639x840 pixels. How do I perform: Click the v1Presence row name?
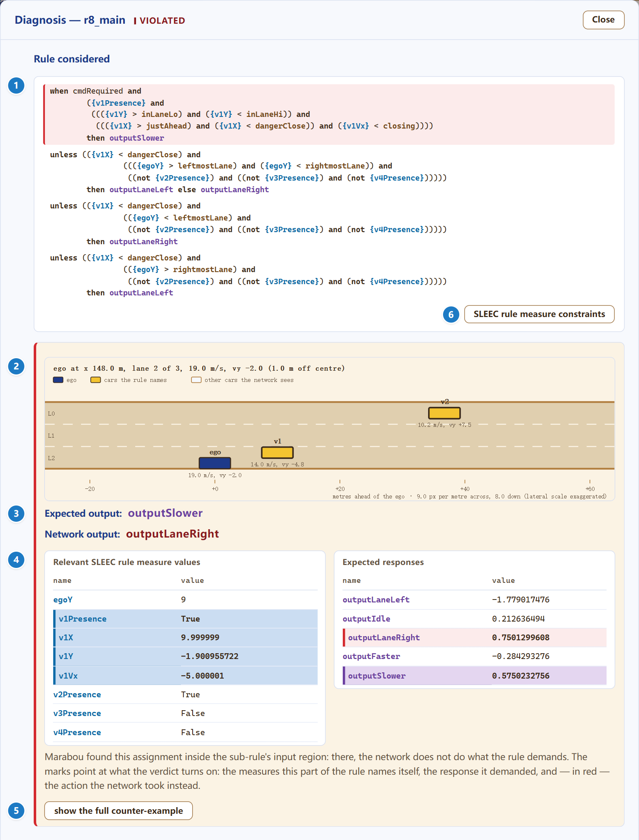(x=82, y=619)
